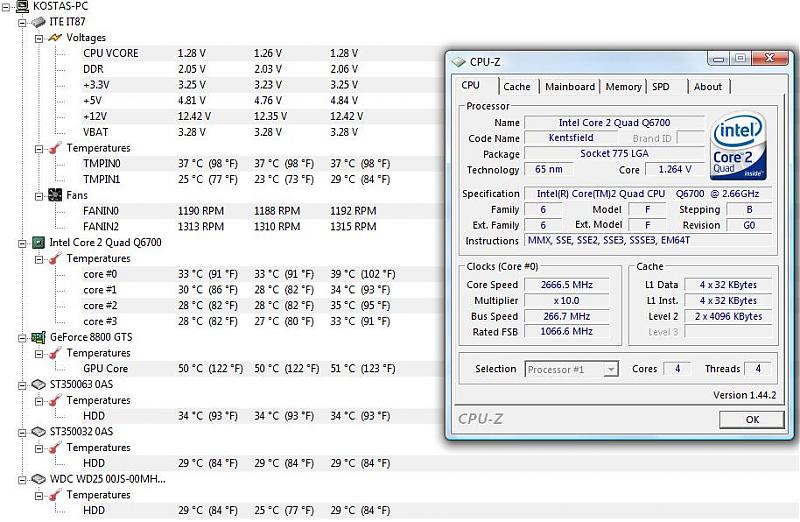Switch to the Cache tab in CPU-Z
This screenshot has width=800, height=522.
(x=517, y=87)
